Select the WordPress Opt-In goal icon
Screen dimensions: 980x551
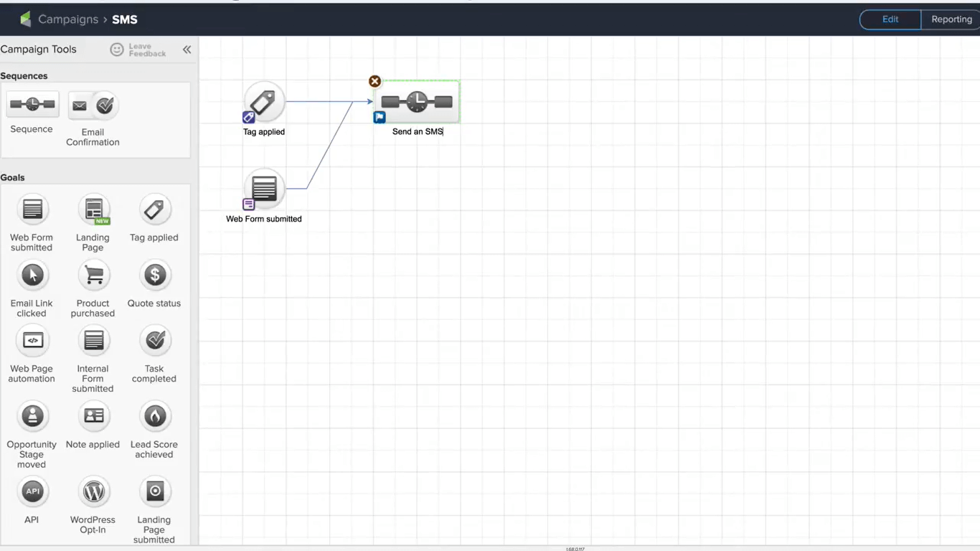pos(93,491)
